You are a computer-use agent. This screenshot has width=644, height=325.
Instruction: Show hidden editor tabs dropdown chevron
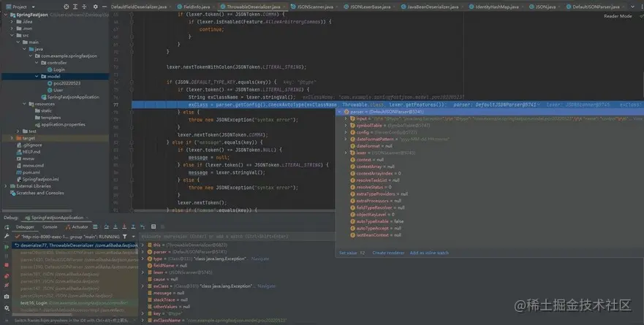click(632, 7)
